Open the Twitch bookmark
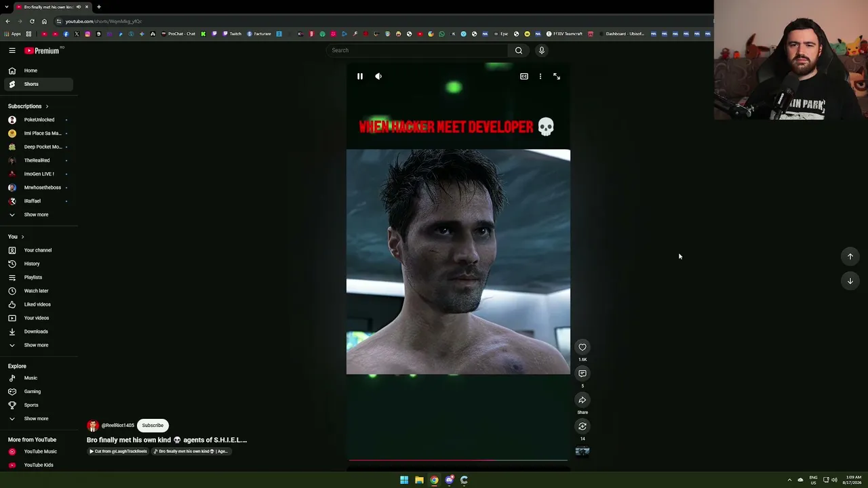The image size is (868, 488). tap(232, 34)
